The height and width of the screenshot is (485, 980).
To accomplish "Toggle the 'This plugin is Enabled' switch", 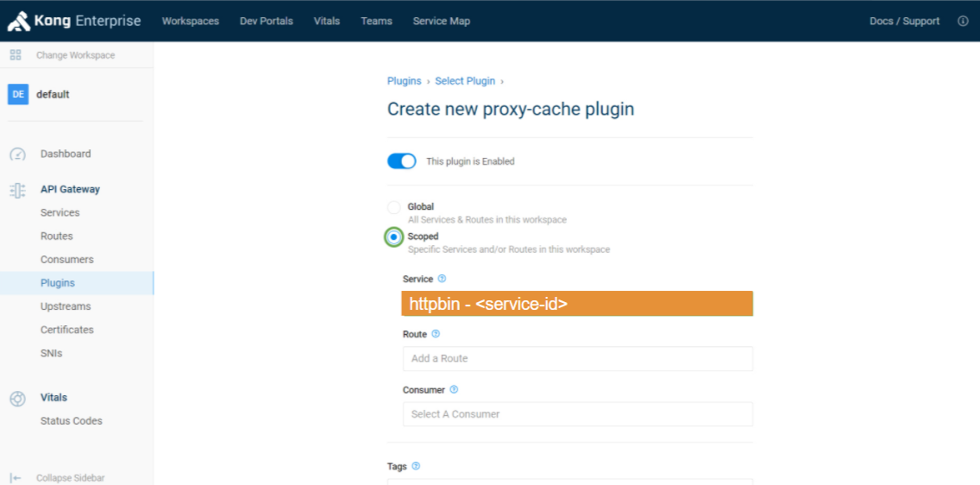I will coord(402,161).
